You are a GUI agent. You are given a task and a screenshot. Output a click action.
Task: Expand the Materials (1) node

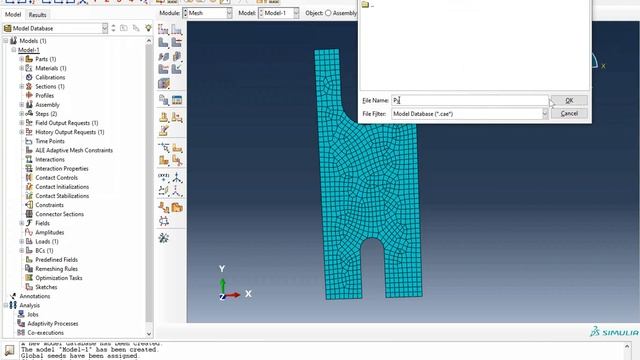22,68
